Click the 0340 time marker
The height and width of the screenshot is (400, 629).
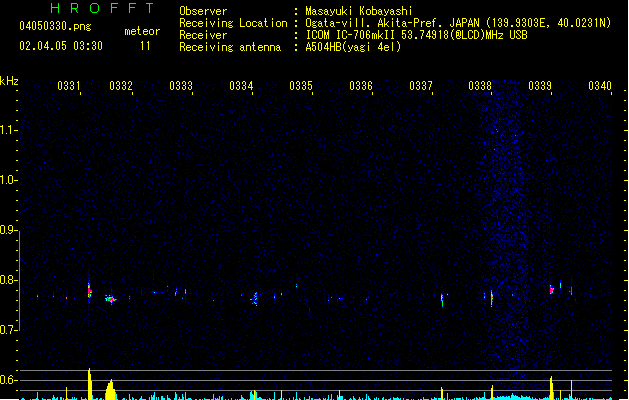pyautogui.click(x=600, y=86)
